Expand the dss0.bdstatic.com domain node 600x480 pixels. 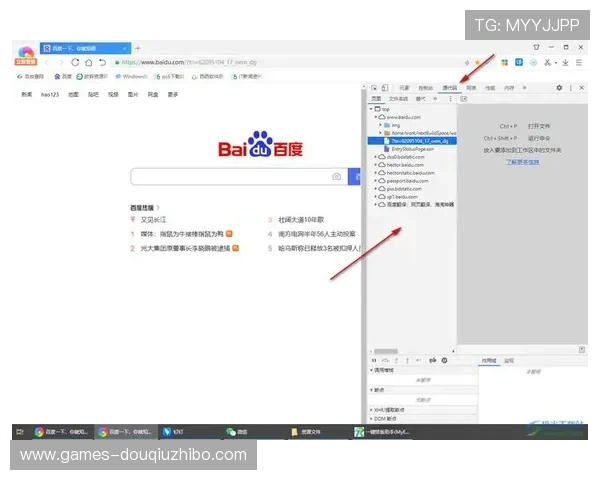tap(376, 157)
